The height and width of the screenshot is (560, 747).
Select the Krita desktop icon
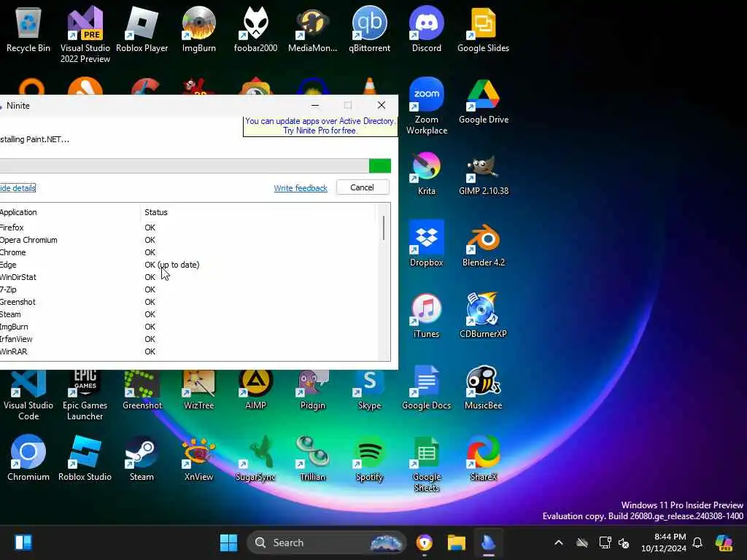(x=426, y=172)
